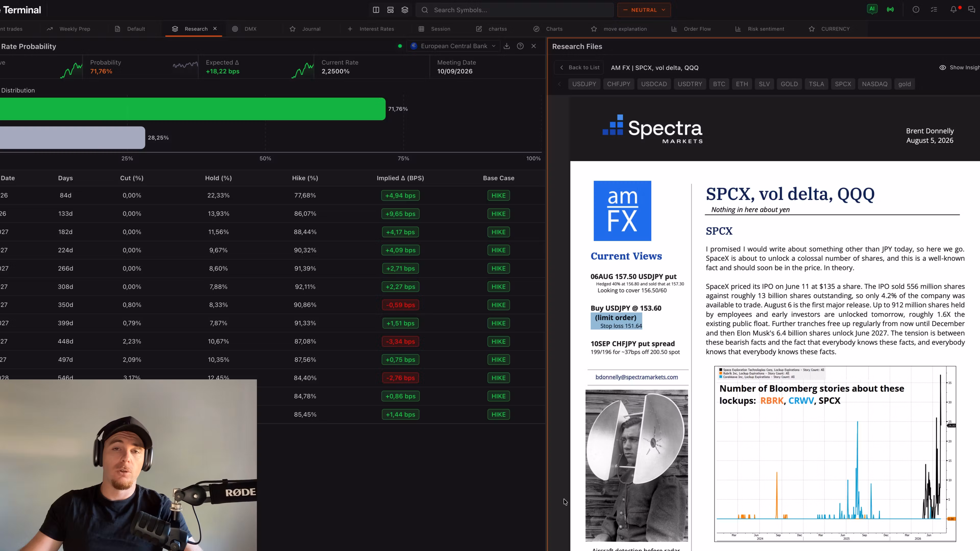Close the Research tab
Viewport: 980px width, 551px height.
pos(215,29)
